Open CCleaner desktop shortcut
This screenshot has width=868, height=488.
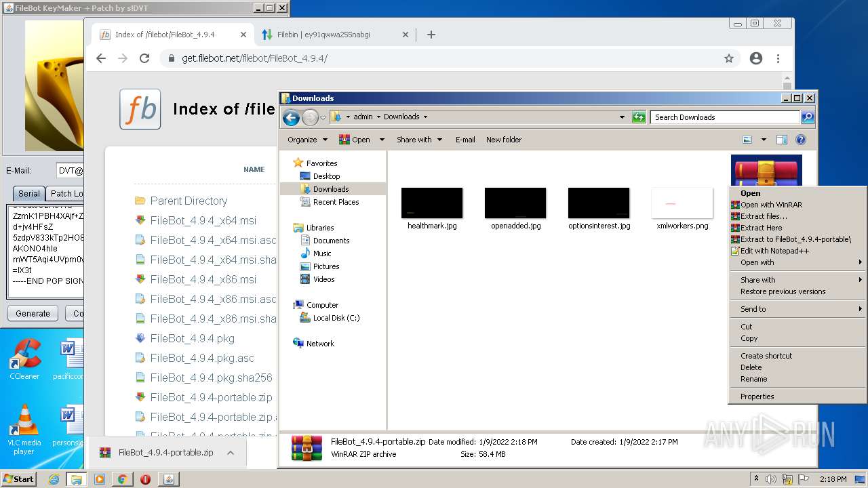click(x=24, y=359)
